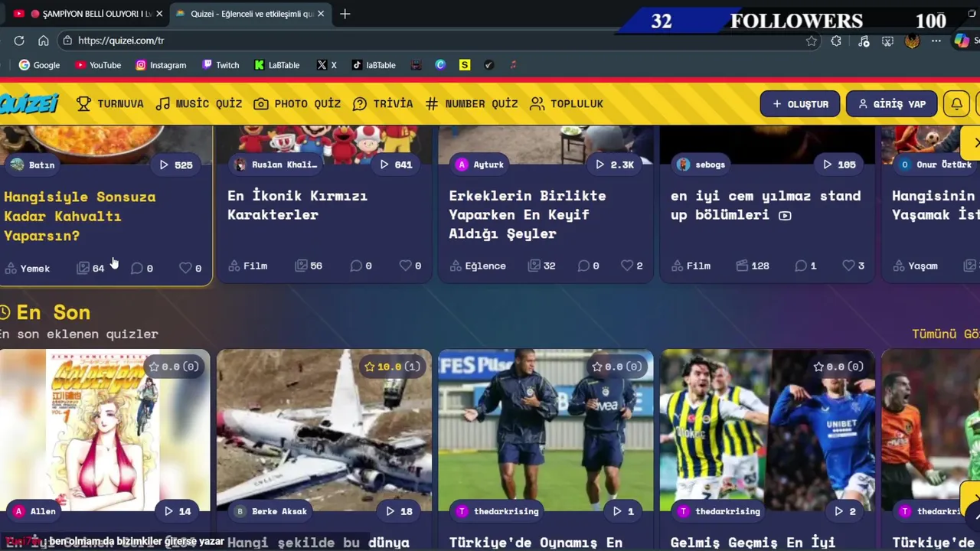Viewport: 980px width, 551px height.
Task: Open a new browser tab
Action: pyautogui.click(x=345, y=14)
